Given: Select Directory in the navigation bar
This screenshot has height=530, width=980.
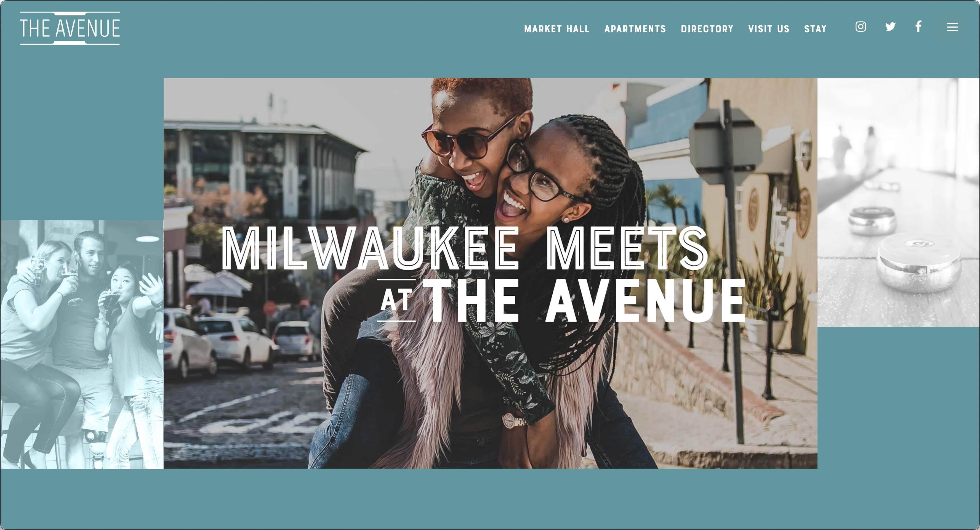Looking at the screenshot, I should coord(707,29).
